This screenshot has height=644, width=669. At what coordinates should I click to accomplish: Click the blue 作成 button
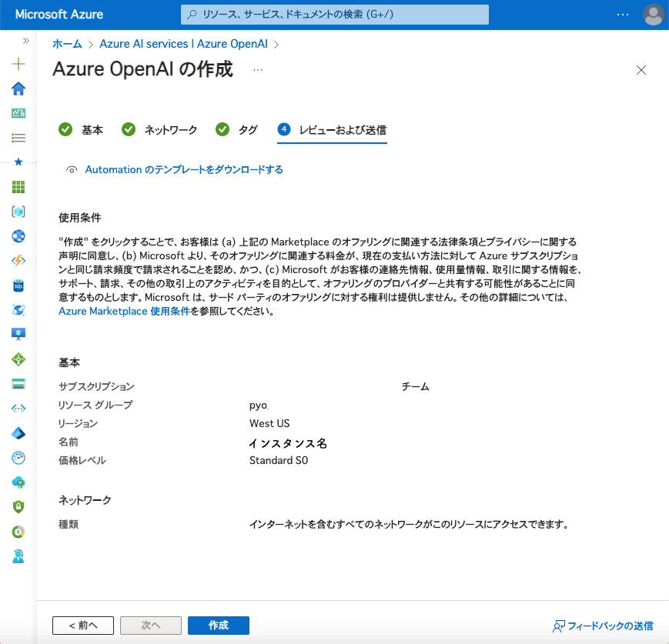point(219,626)
